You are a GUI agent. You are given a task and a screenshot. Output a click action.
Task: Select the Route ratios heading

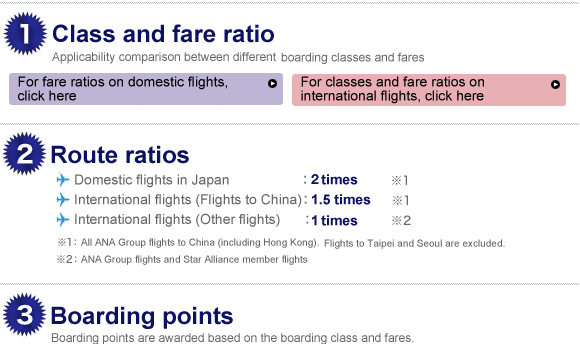coord(120,155)
